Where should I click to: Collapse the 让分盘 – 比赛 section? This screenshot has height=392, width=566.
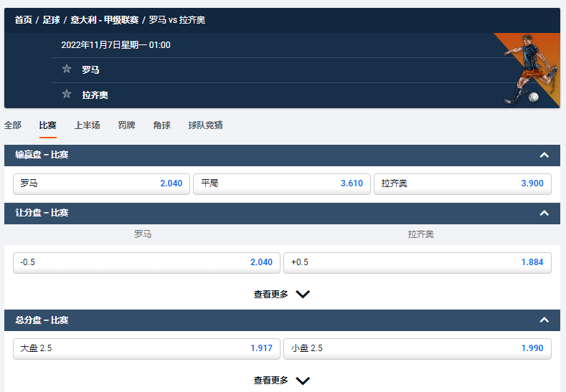click(x=544, y=213)
